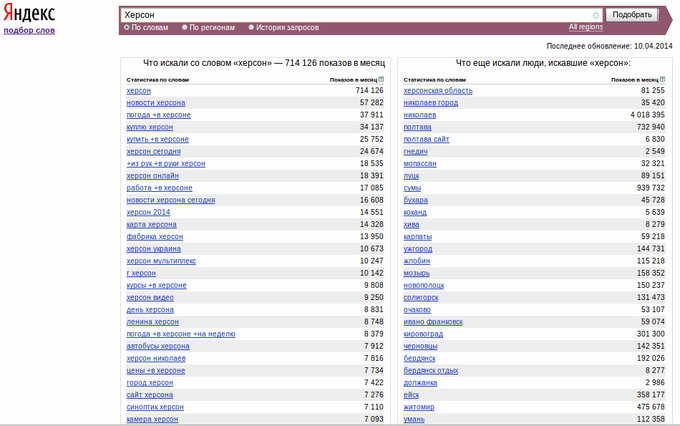Open the 'жлобин' link
680x426 pixels.
click(x=417, y=261)
